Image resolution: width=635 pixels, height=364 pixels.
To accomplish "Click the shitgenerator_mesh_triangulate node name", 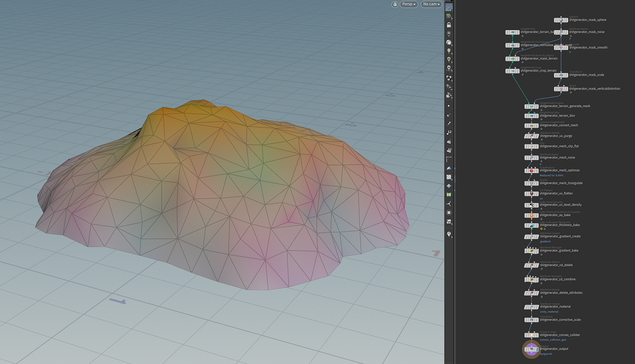I will click(561, 183).
